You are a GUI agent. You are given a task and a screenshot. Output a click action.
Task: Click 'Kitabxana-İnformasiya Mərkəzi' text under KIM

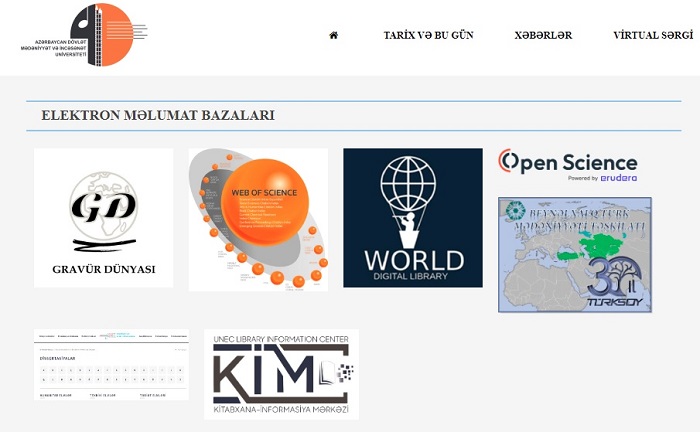point(281,411)
